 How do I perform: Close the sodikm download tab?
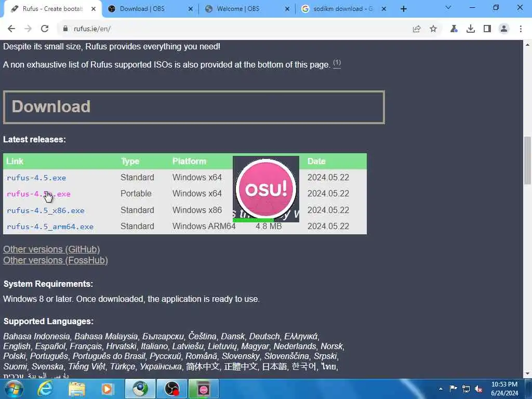pos(384,9)
